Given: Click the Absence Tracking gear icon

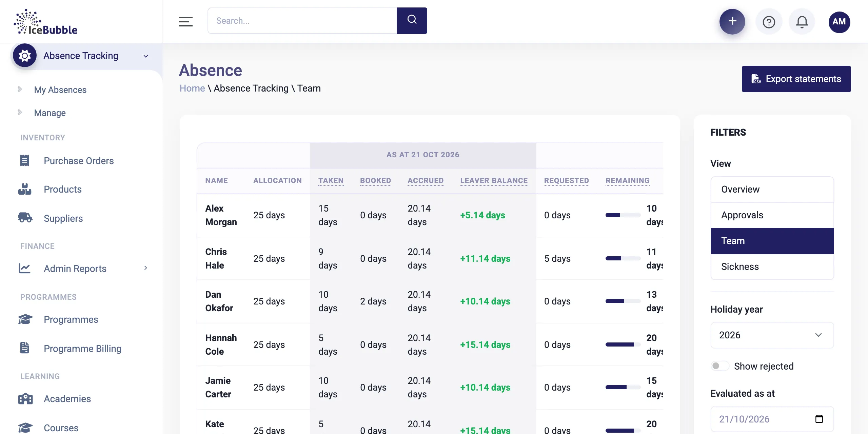Looking at the screenshot, I should [x=25, y=56].
